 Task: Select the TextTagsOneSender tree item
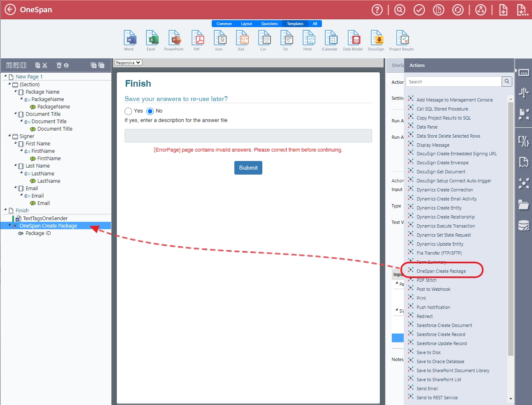[x=45, y=218]
